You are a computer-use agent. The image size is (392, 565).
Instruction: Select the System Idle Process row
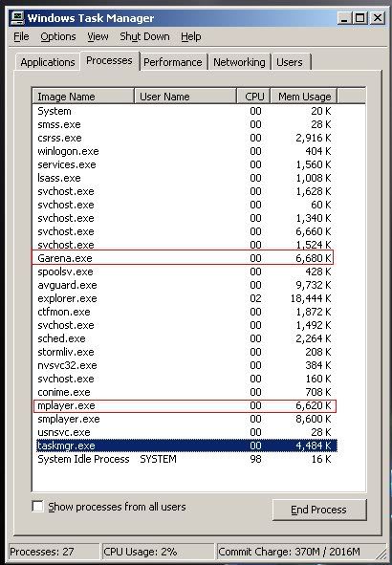coord(185,459)
